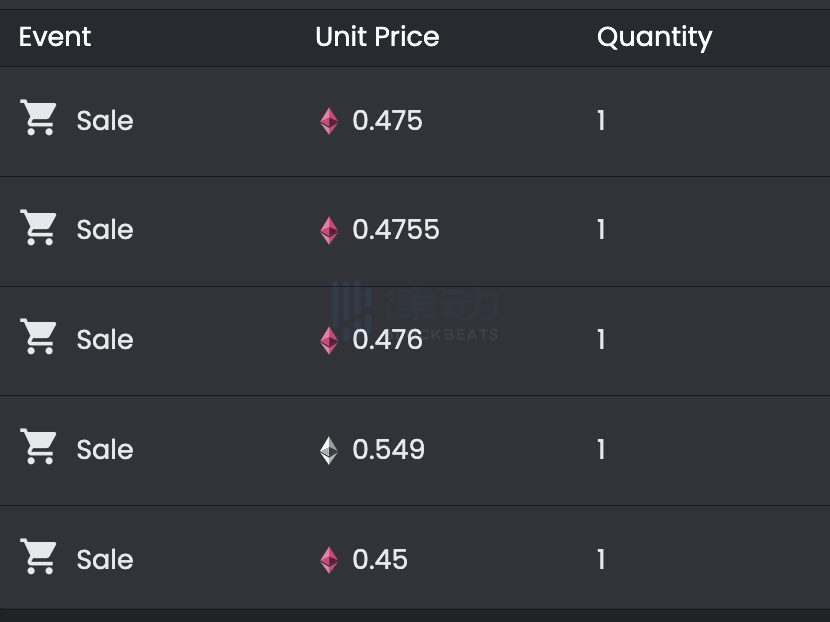The image size is (830, 622).
Task: Click the 0.549 unit price text
Action: pos(389,450)
